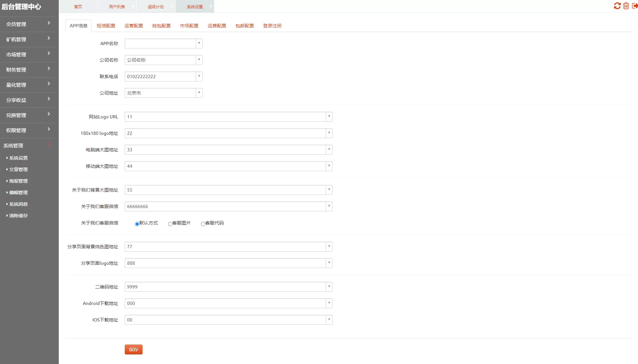Viewport: 638px width, 364px height.
Task: Open 系统设置 in sidebar submenu
Action: [18, 158]
